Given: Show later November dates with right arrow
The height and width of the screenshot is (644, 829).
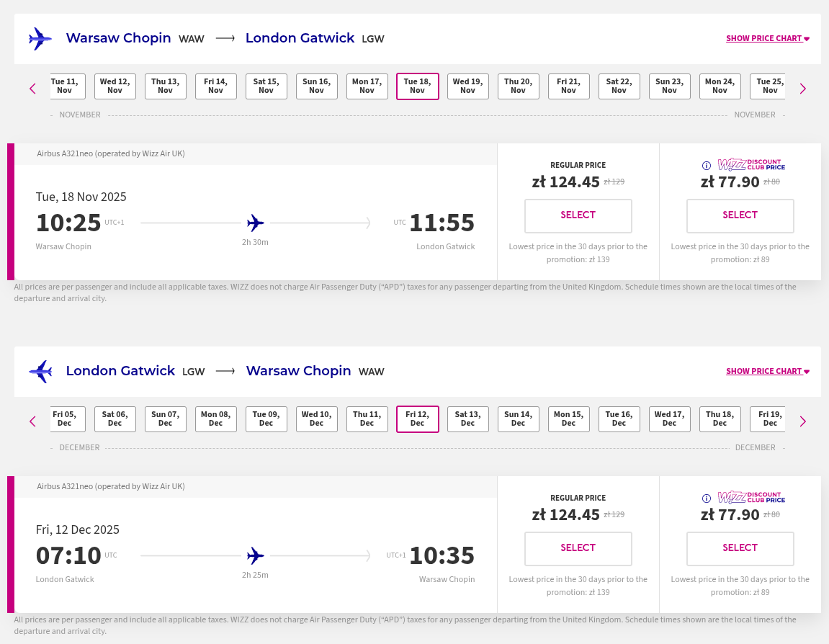Looking at the screenshot, I should pyautogui.click(x=802, y=89).
